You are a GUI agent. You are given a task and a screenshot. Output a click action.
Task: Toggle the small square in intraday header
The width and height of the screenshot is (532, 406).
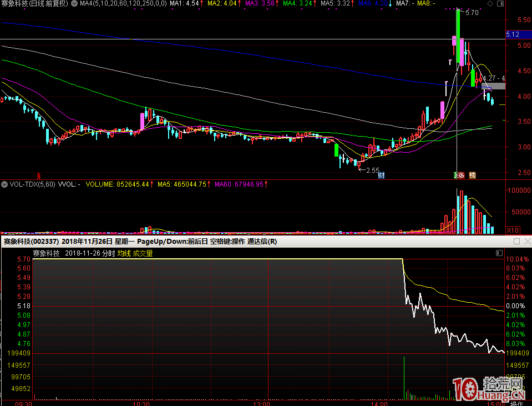click(498, 253)
